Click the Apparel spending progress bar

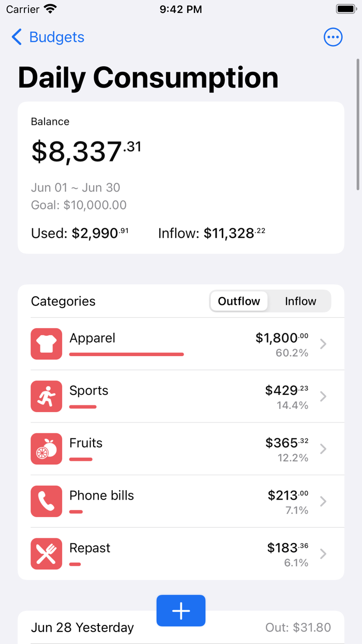pyautogui.click(x=126, y=354)
